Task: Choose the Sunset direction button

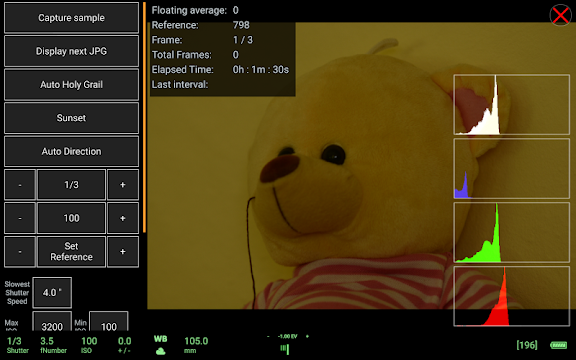Action: (71, 118)
